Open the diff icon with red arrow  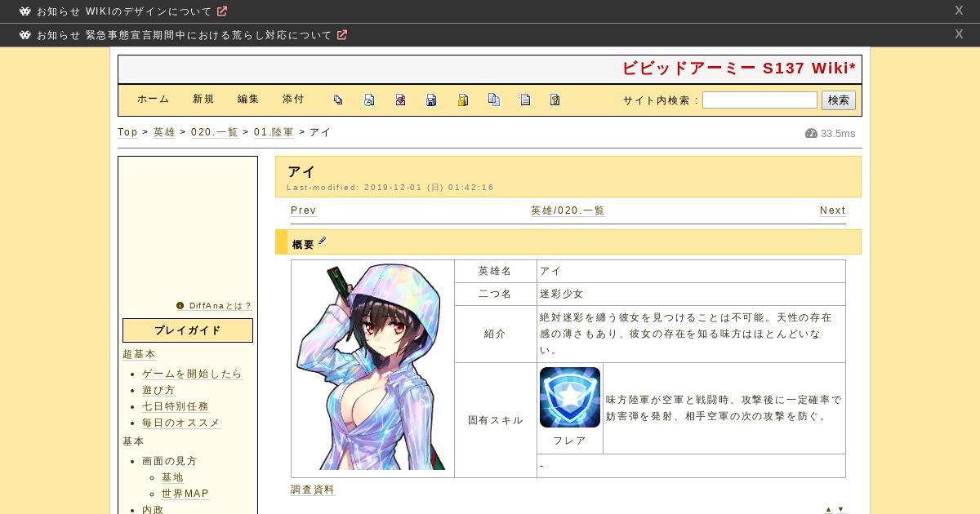tap(400, 100)
